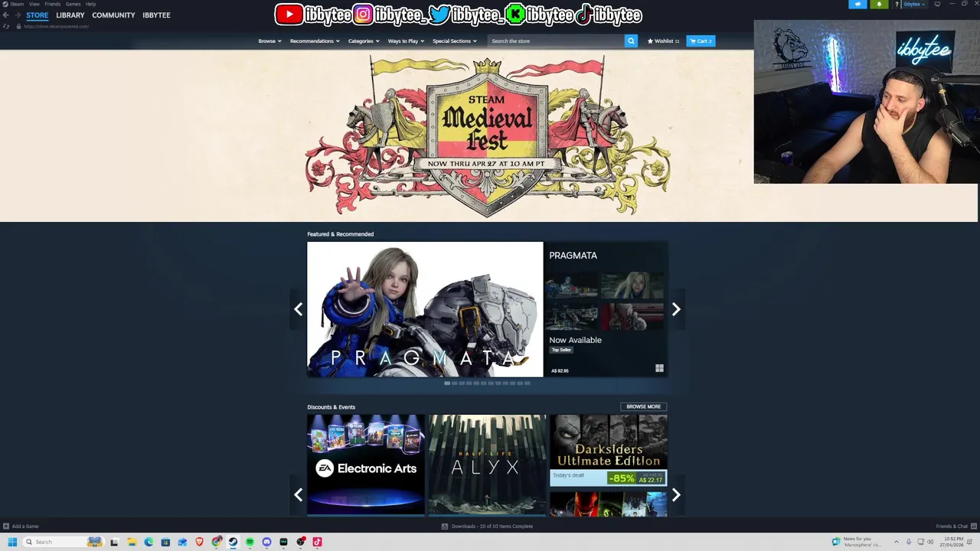The image size is (980, 551).
Task: Open the View menu
Action: 34,4
